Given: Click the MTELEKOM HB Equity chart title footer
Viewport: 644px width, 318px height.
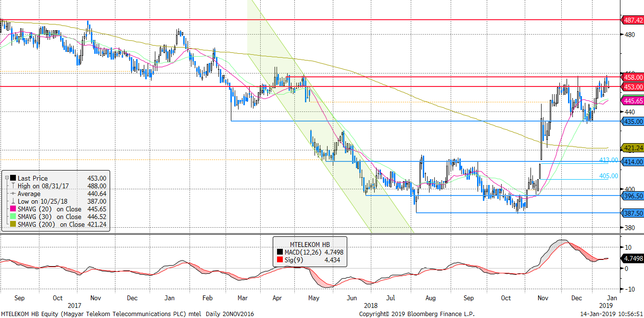Looking at the screenshot, I should [x=127, y=314].
